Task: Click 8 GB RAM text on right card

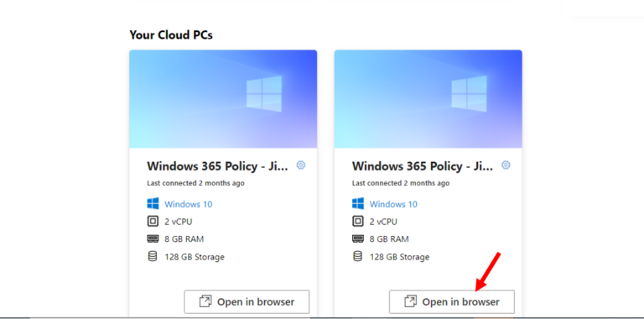Action: (x=389, y=239)
